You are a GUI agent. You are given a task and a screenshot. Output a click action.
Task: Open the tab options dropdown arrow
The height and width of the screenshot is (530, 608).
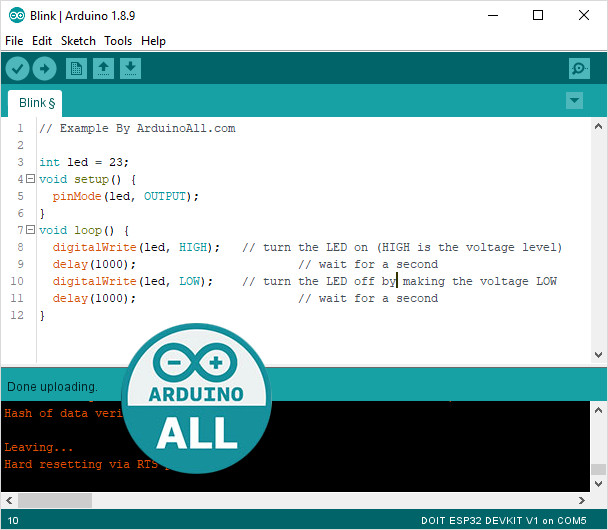574,101
